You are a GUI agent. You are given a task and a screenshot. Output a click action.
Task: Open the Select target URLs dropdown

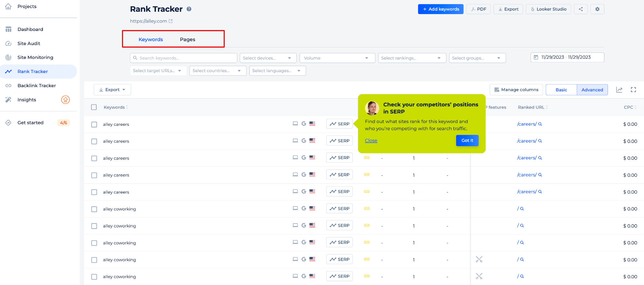158,71
